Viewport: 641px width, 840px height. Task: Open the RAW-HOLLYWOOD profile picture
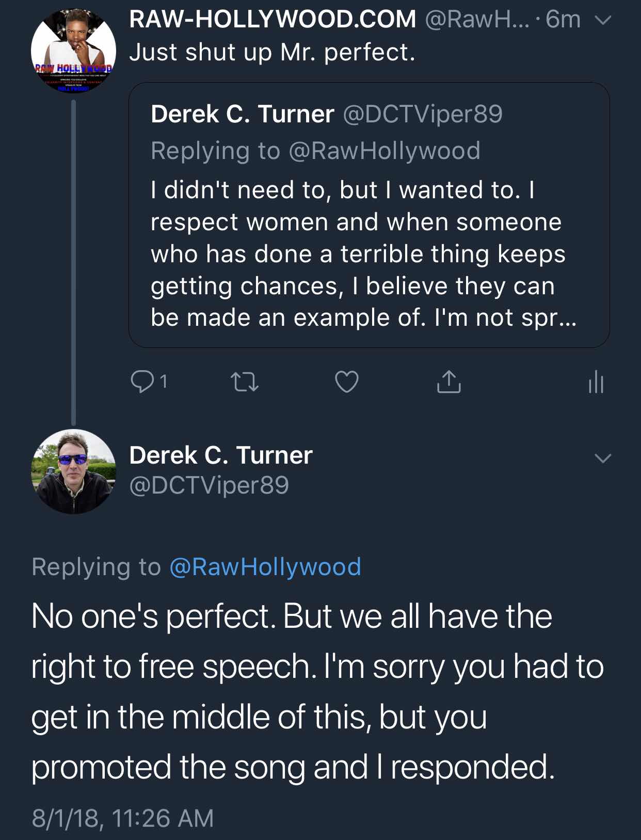tap(73, 51)
